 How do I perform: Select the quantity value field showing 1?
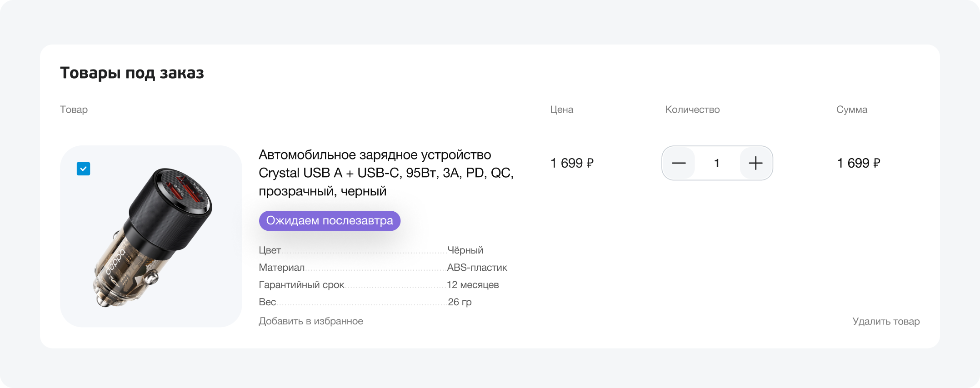click(x=717, y=163)
